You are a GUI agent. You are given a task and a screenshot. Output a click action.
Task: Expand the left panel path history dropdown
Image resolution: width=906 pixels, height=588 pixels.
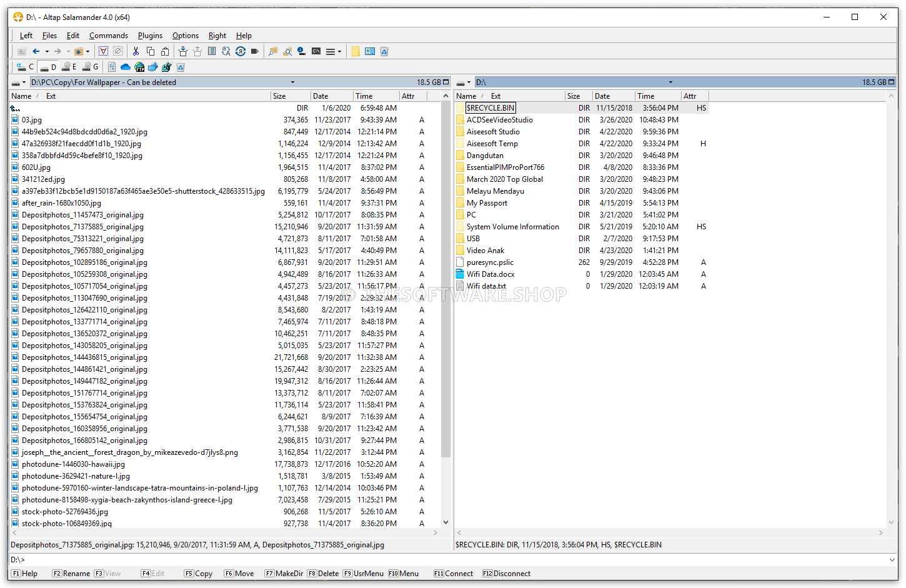(x=292, y=82)
